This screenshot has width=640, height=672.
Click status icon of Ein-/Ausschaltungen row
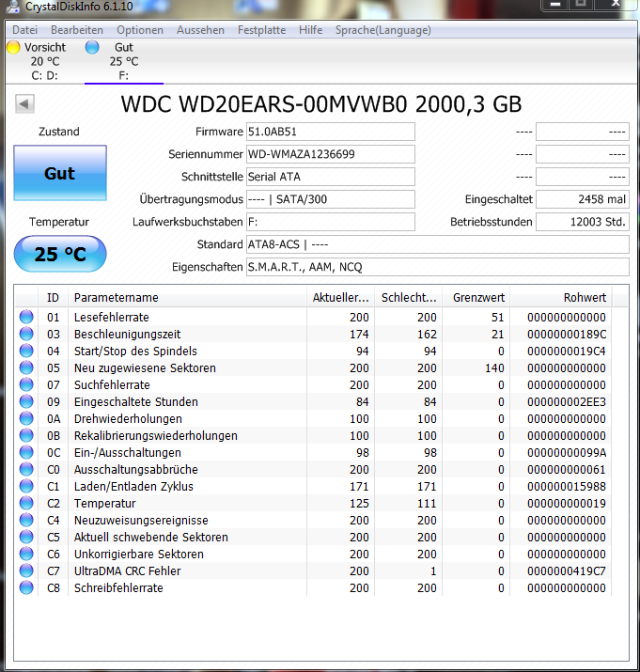click(26, 453)
